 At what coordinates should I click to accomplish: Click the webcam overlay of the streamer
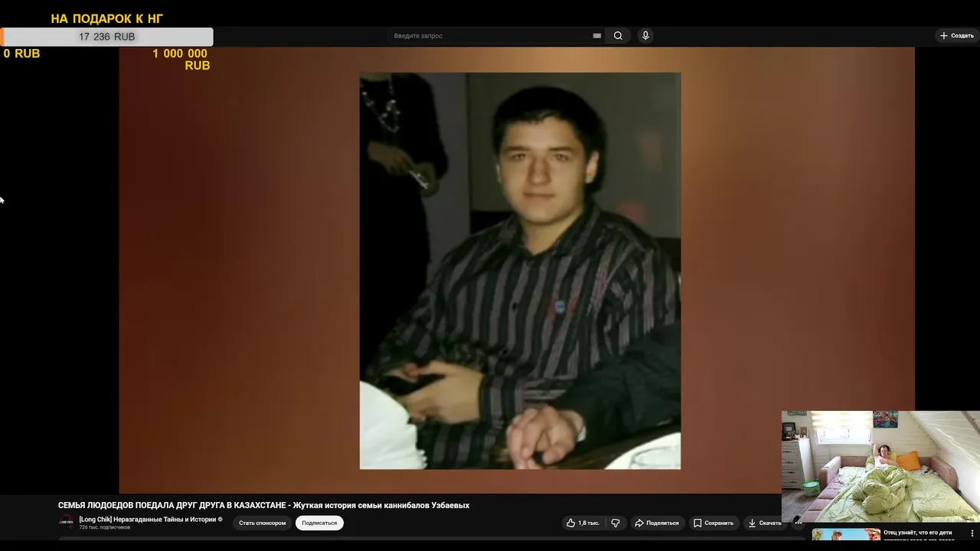tap(880, 467)
